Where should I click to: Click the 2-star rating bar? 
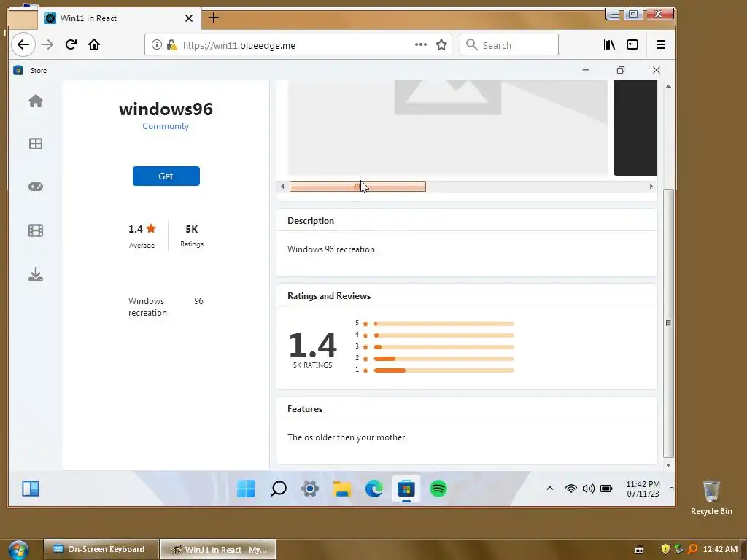[x=444, y=359]
